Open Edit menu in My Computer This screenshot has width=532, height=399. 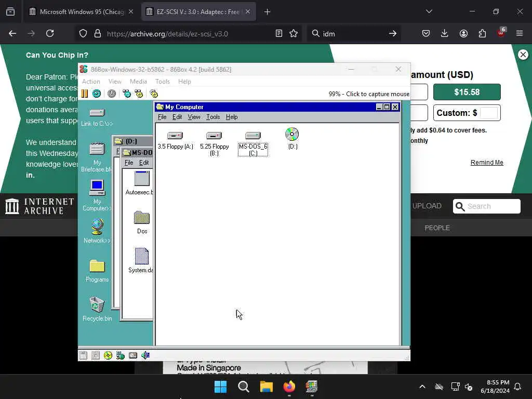pyautogui.click(x=177, y=117)
